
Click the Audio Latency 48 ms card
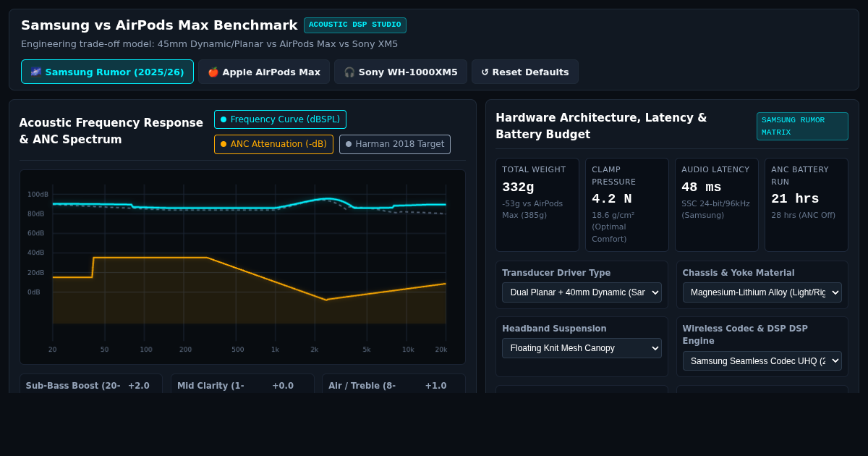(717, 205)
